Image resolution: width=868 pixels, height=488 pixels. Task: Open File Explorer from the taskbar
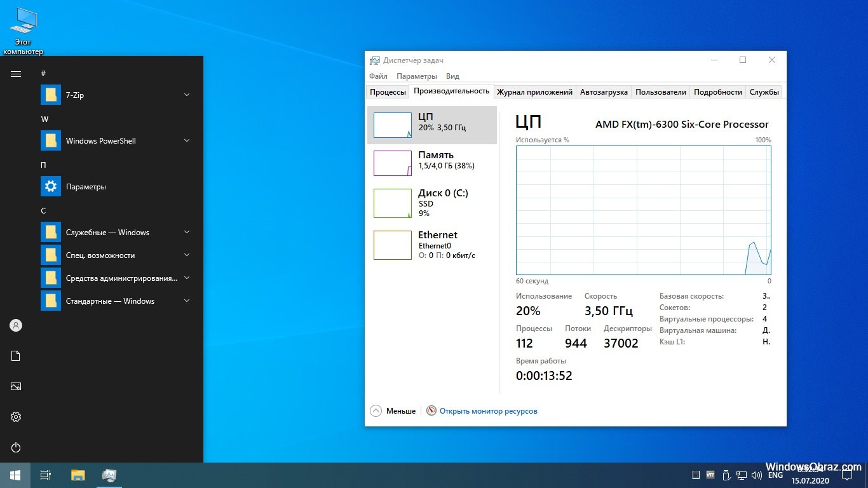pyautogui.click(x=78, y=475)
